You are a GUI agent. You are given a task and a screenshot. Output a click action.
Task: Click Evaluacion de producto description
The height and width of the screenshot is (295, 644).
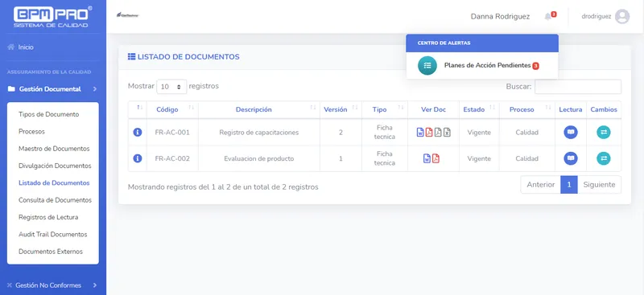(x=259, y=158)
